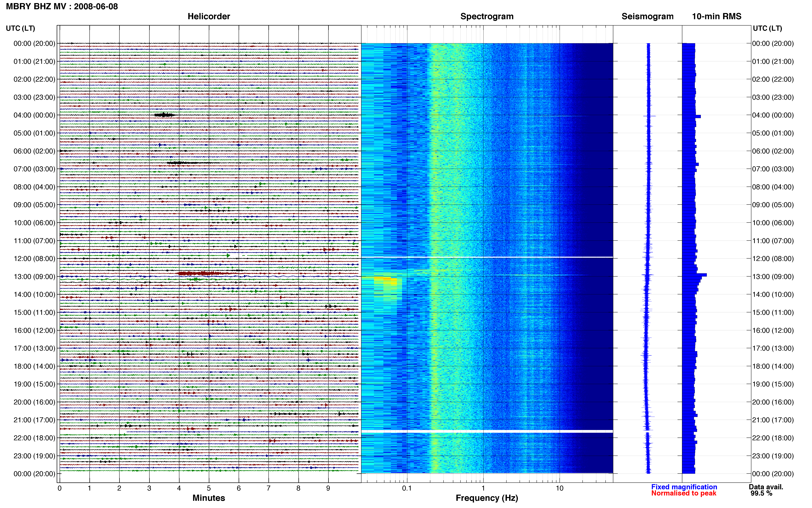Click the left '00:00 (20:00)' label at the top
Viewport: 812px width, 508px height.
tap(34, 43)
